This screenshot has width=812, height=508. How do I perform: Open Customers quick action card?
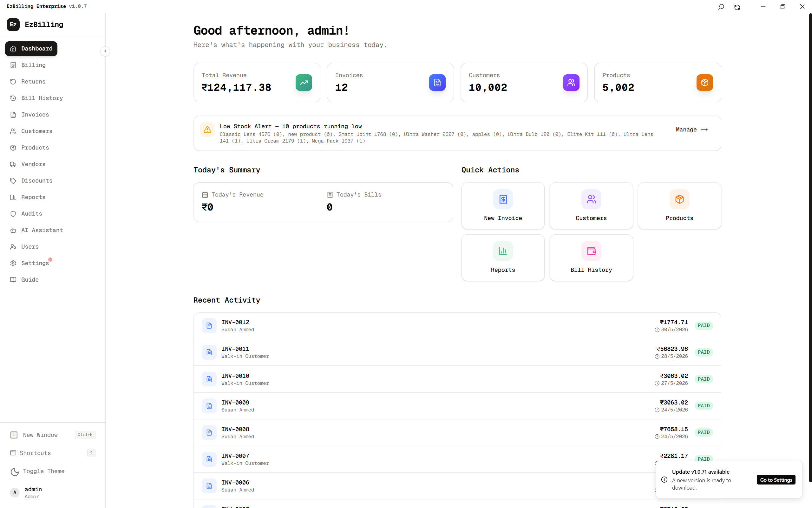click(x=591, y=206)
